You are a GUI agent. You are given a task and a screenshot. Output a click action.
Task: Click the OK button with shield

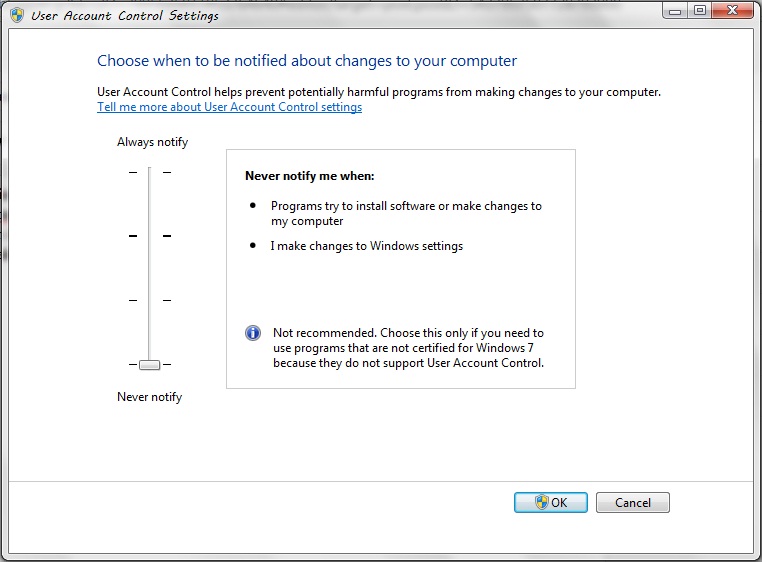[x=551, y=502]
